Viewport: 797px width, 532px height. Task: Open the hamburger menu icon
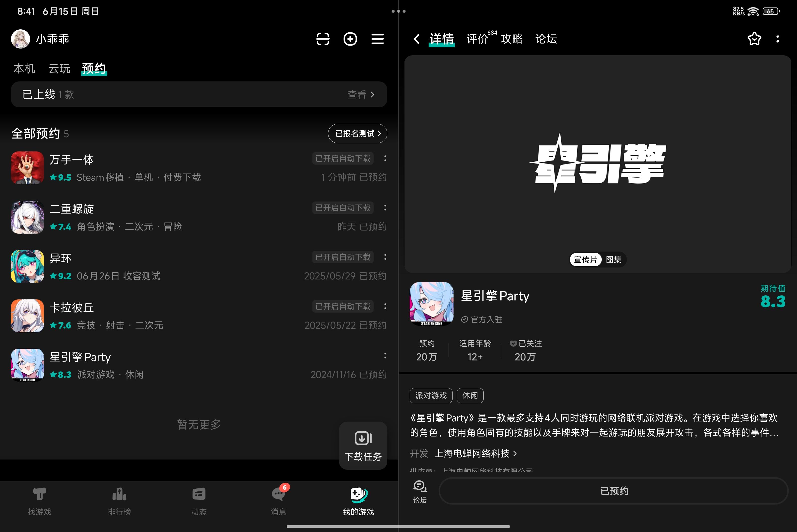378,39
